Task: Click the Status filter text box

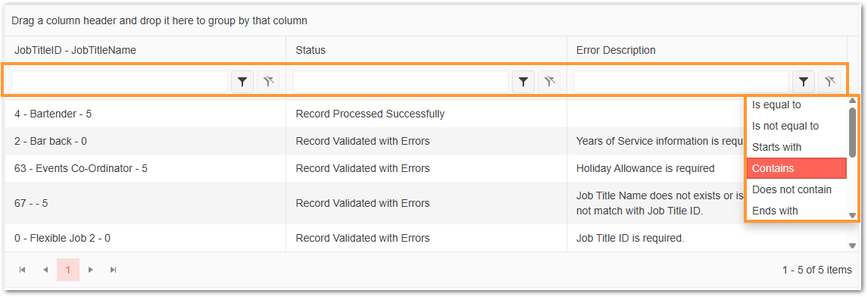Action: 400,82
